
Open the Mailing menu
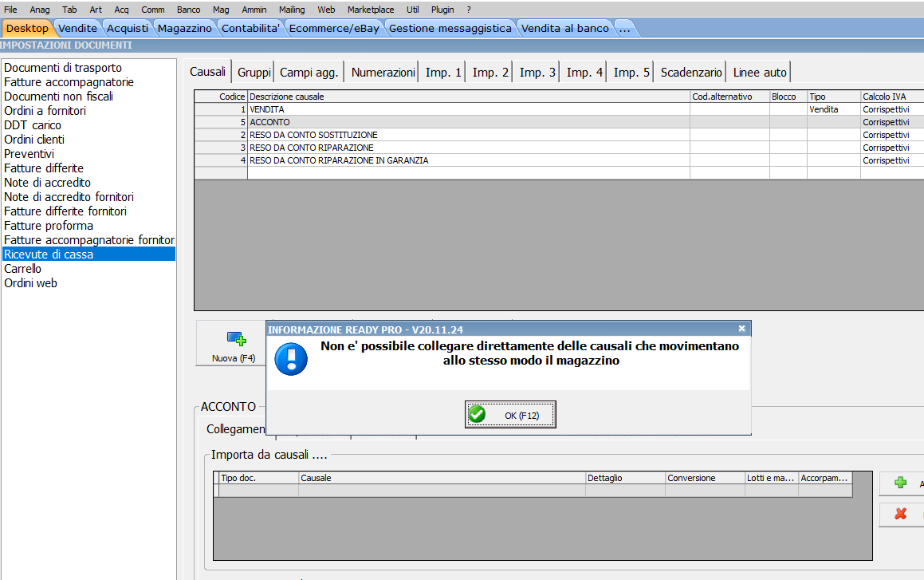click(292, 10)
